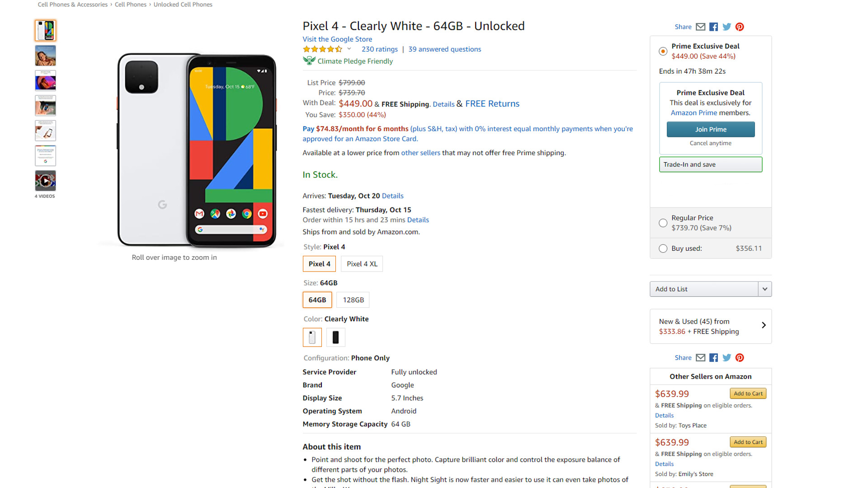Share via email icon at top
Viewport: 868px width, 488px height.
pyautogui.click(x=700, y=27)
